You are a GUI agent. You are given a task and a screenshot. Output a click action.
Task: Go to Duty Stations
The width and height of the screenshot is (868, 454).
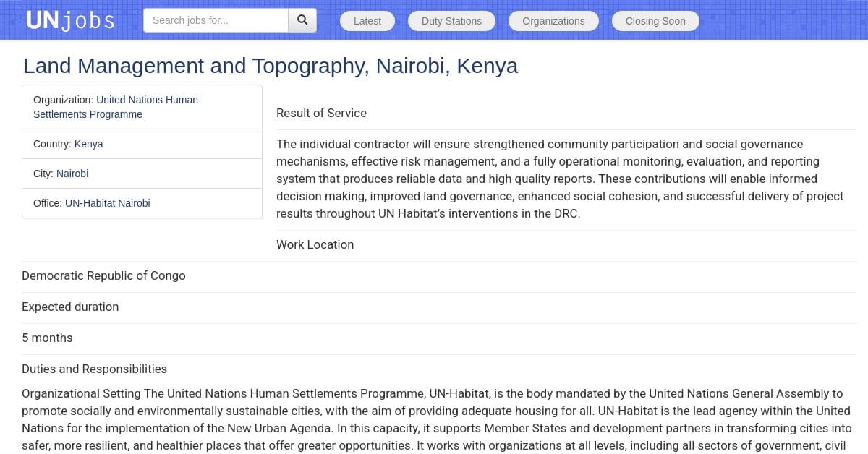451,21
